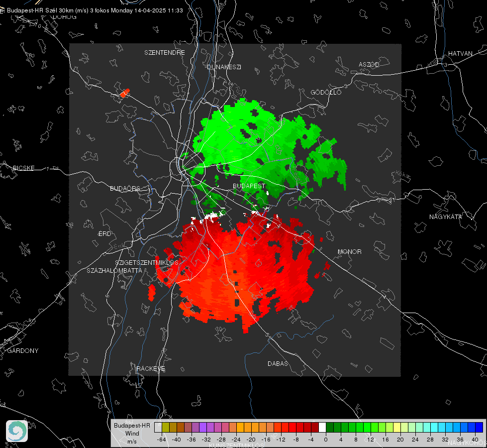This screenshot has height=448, width=487.
Task: Click the BICSKE label
Action: (24, 168)
